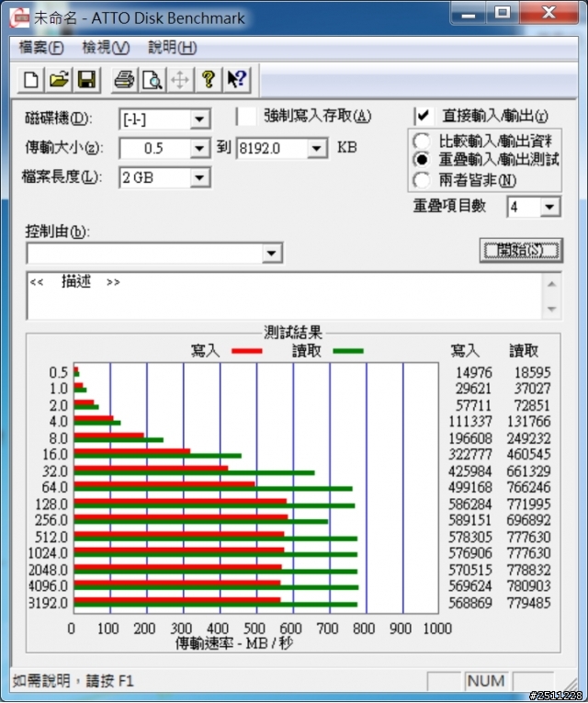Click the New document toolbar icon
This screenshot has width=588, height=703.
30,80
